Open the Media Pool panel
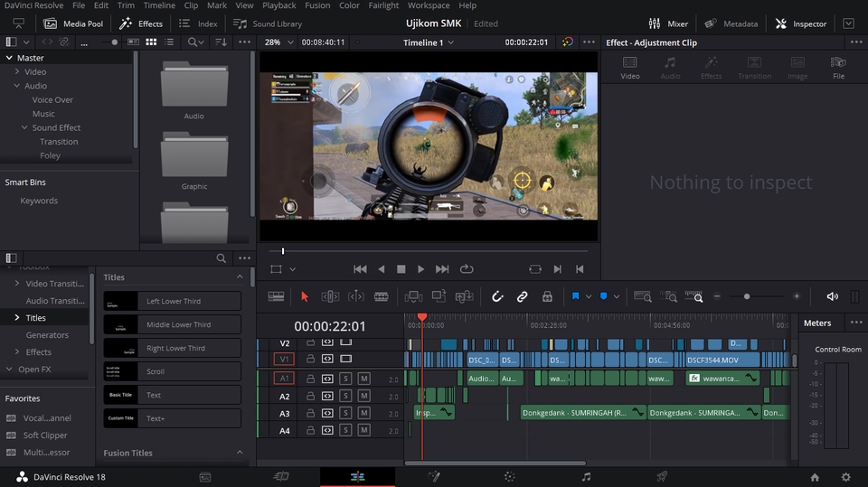868x487 pixels. coord(73,23)
